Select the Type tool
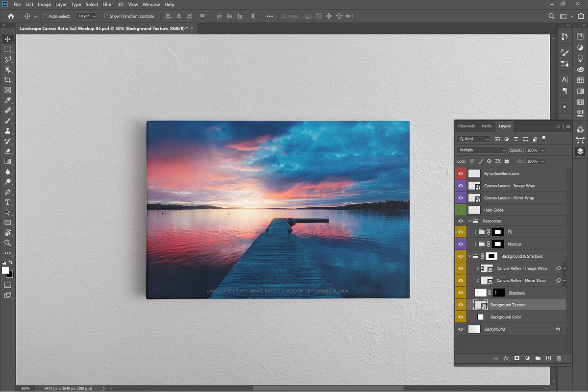588x392 pixels. pyautogui.click(x=8, y=202)
